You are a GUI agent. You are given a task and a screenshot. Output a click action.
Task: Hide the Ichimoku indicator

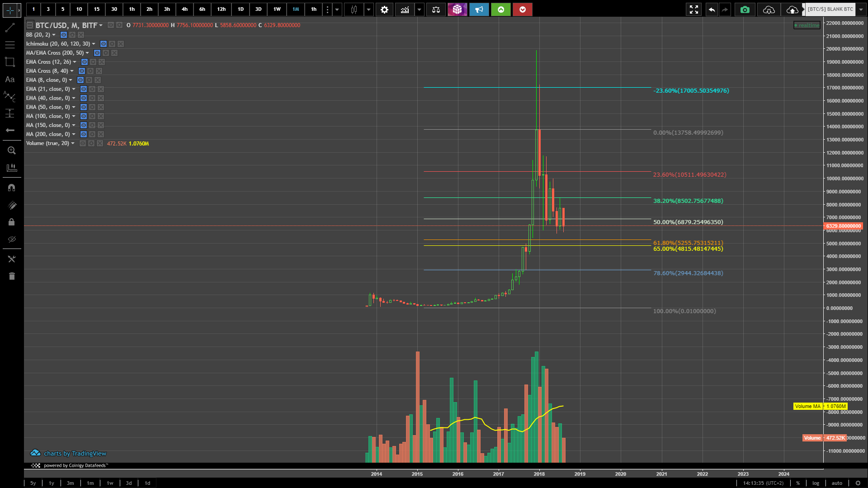tap(104, 44)
